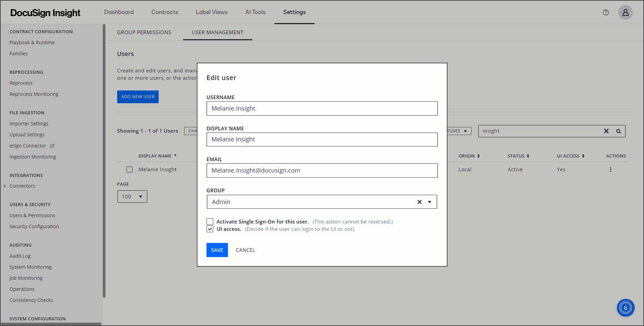This screenshot has width=644, height=326.
Task: Open Playbook & Runtime in sidebar
Action: 32,43
